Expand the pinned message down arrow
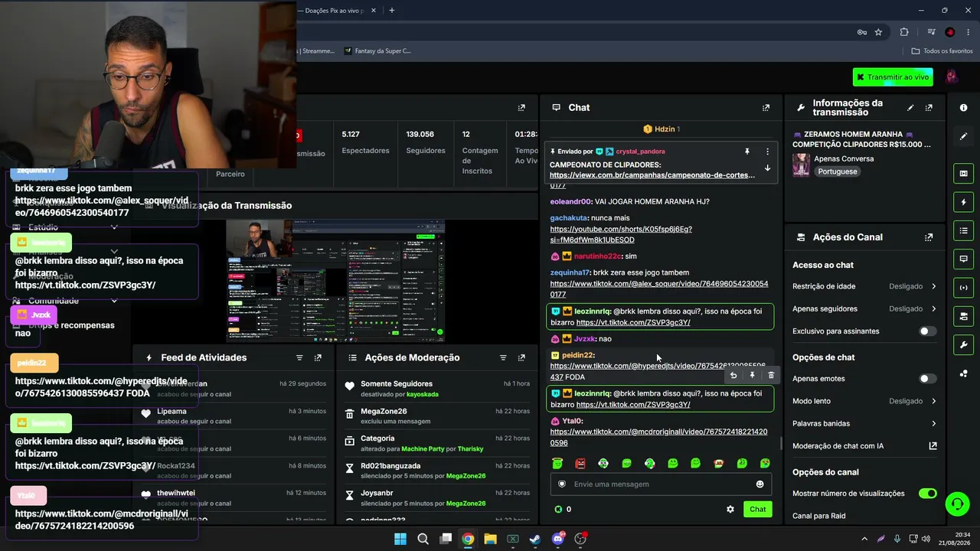This screenshot has width=980, height=551. (x=767, y=168)
